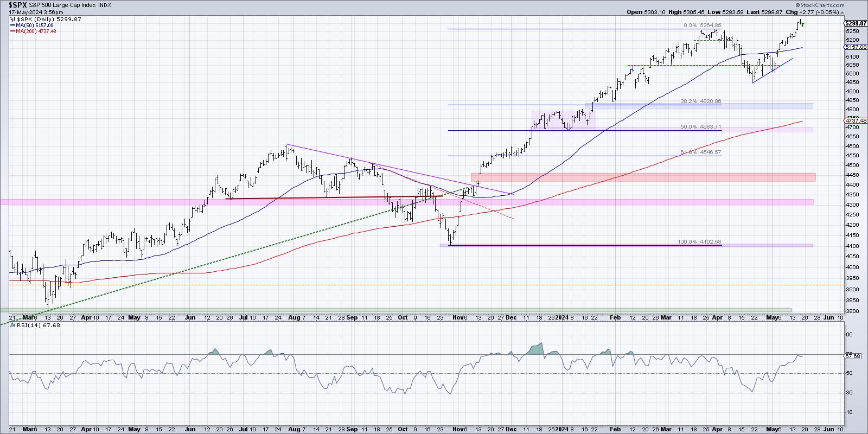Select the 61.8%: 4546.57 Fibonacci label
Viewport: 868px width, 434px height.
[701, 152]
